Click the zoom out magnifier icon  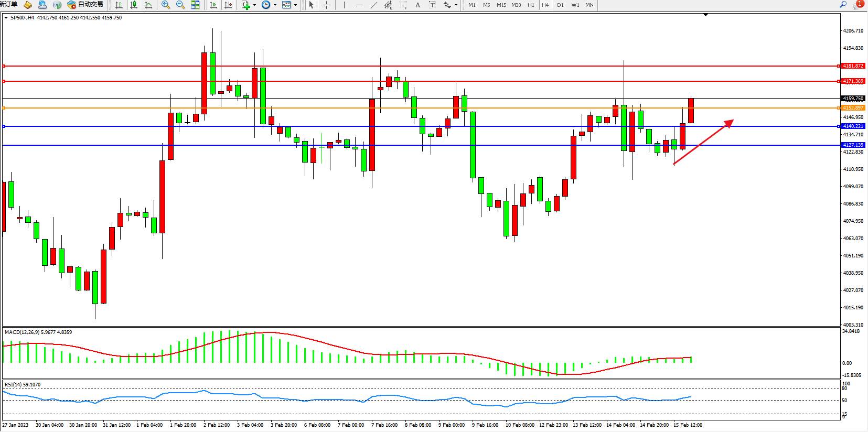(180, 5)
